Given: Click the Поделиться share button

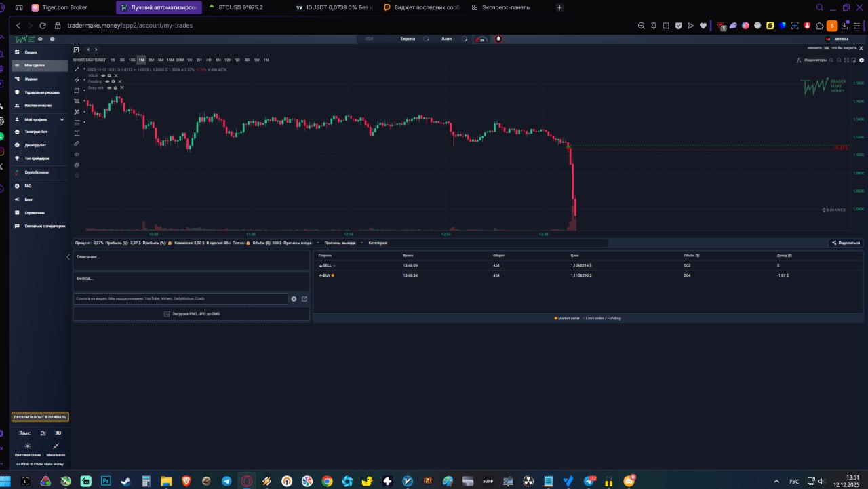Looking at the screenshot, I should click(846, 243).
